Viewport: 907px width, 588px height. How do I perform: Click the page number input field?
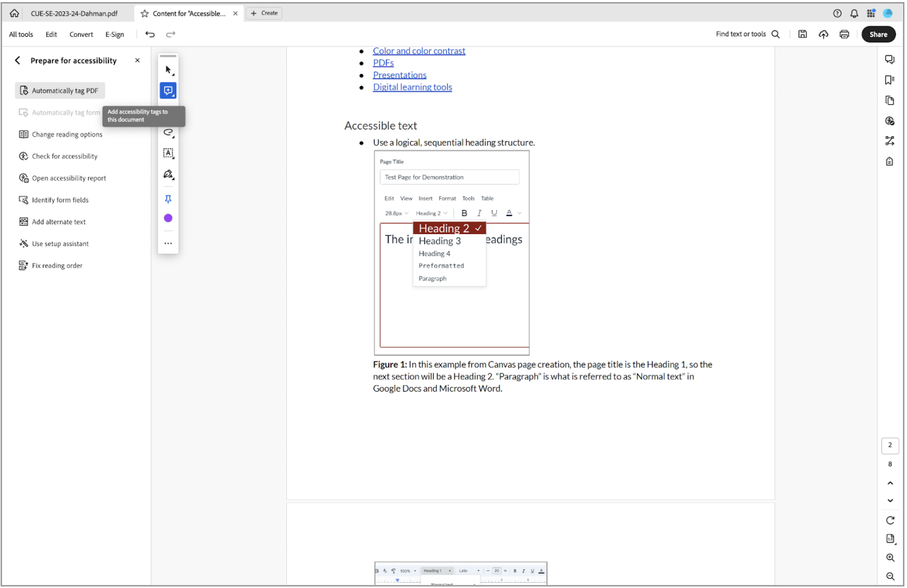pyautogui.click(x=890, y=445)
